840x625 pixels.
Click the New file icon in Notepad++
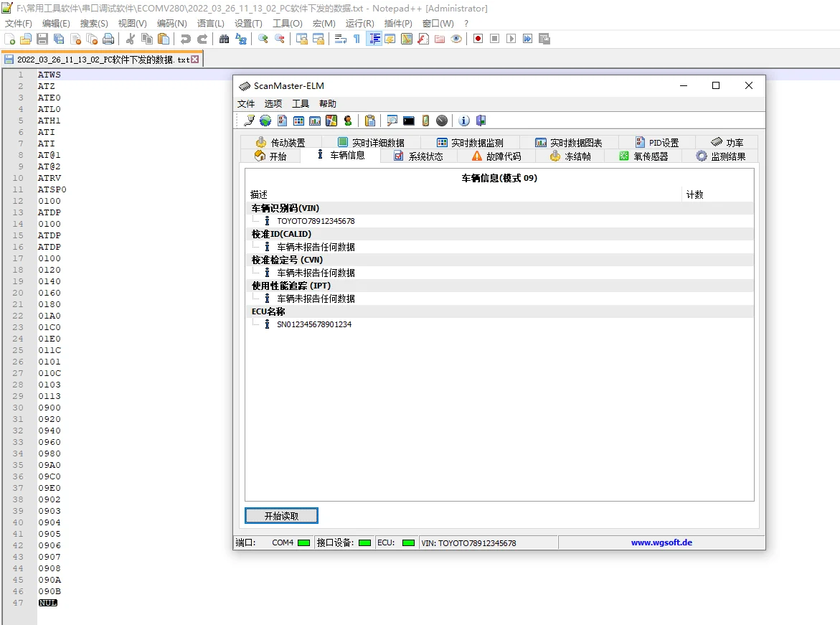click(x=9, y=39)
